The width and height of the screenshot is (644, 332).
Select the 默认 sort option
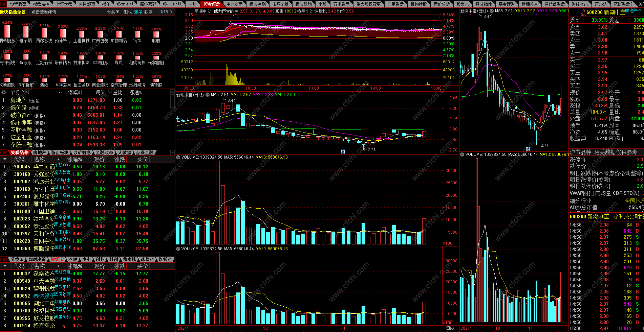[128, 12]
